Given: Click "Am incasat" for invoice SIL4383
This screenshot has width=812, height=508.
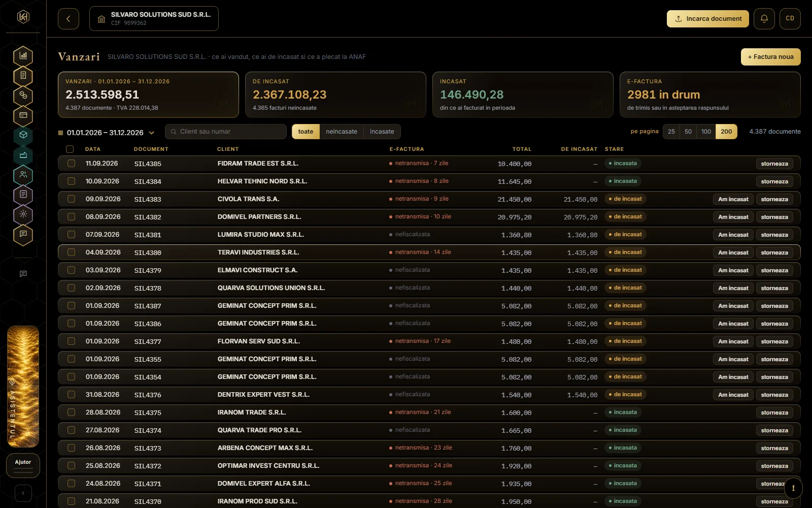Looking at the screenshot, I should [733, 199].
